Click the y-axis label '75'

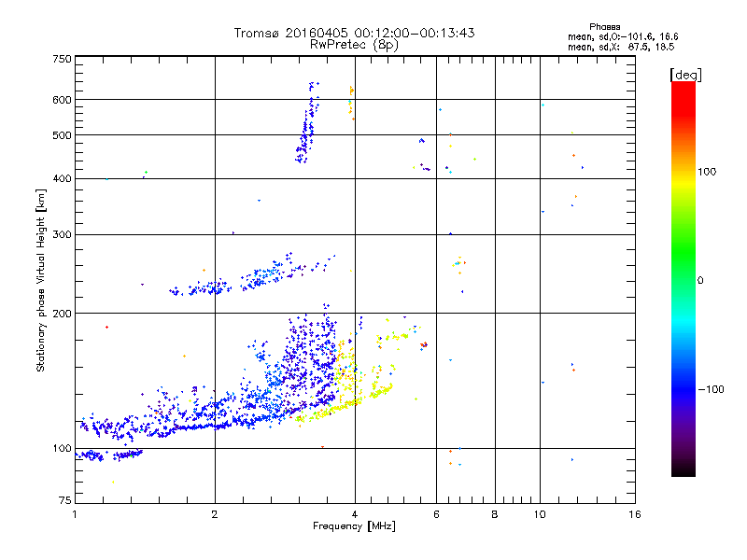[65, 500]
